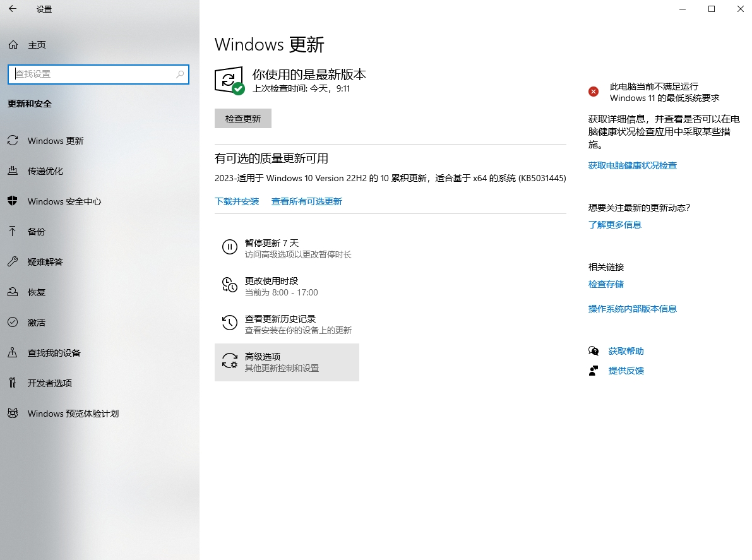Click the shield icon for Windows 安全中心
Screen dimensions: 752x560
pyautogui.click(x=13, y=201)
